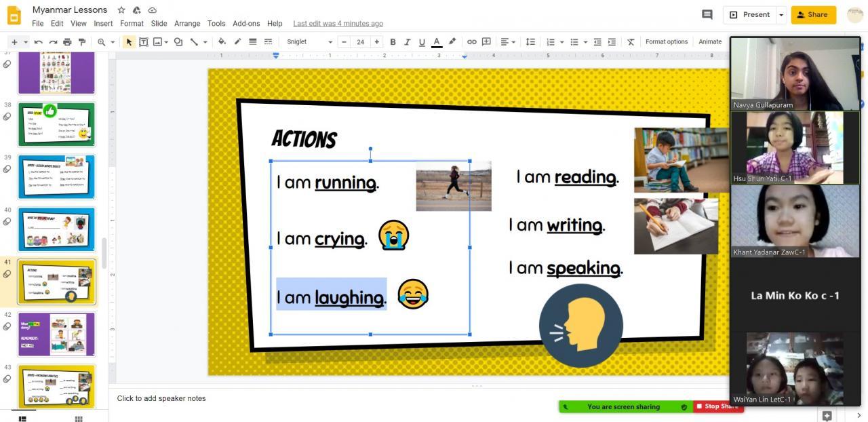Click the Redo arrow
This screenshot has width=868, height=422.
pos(53,42)
